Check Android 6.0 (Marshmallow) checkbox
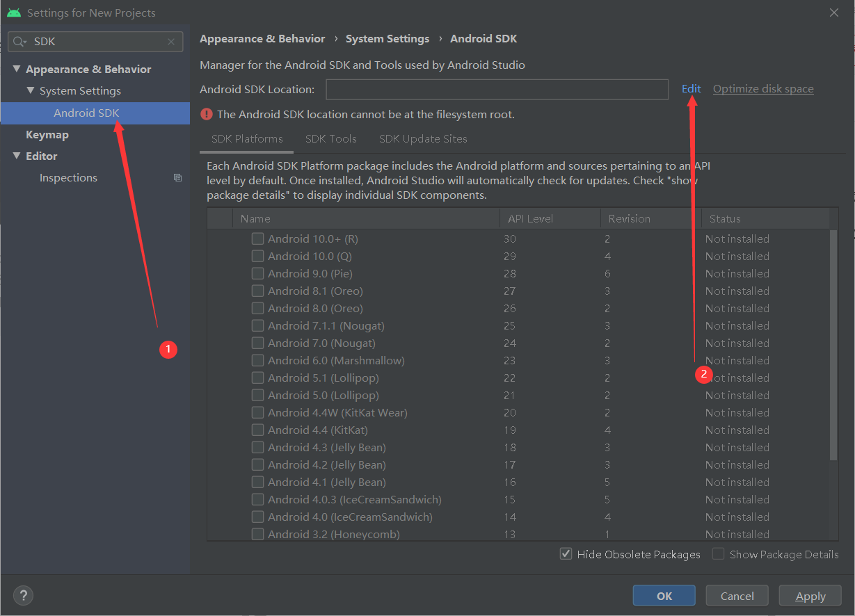855x616 pixels. [x=257, y=360]
